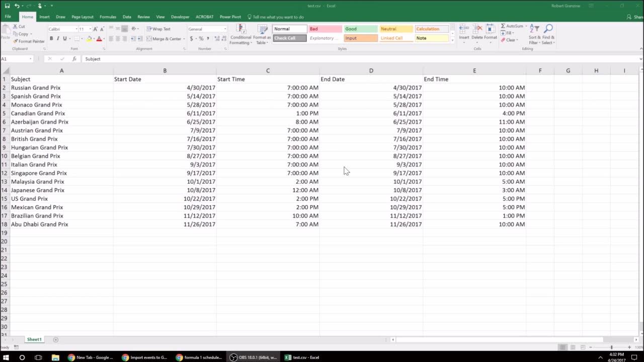Click the Borders icon
This screenshot has width=644, height=362.
(77, 39)
